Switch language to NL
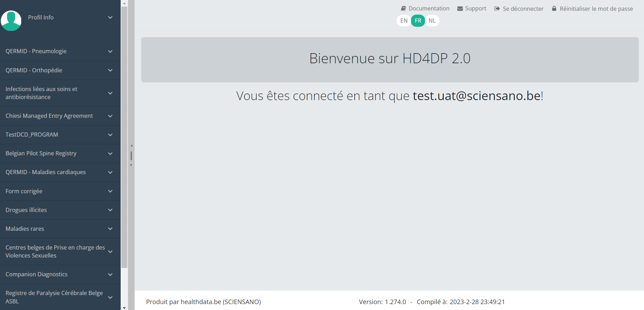Viewport: 644px width, 310px height. click(432, 21)
